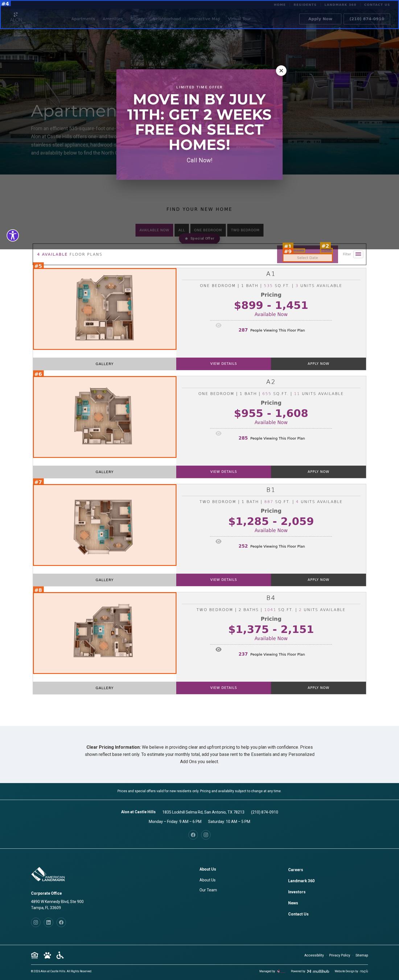This screenshot has width=399, height=980.
Task: Open the Privacy Policy footer link
Action: pyautogui.click(x=340, y=955)
